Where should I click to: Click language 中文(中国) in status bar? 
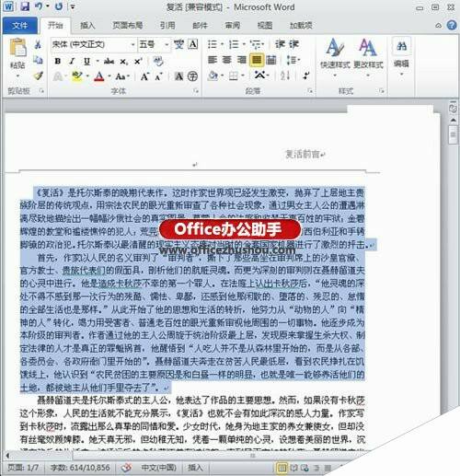click(x=158, y=468)
